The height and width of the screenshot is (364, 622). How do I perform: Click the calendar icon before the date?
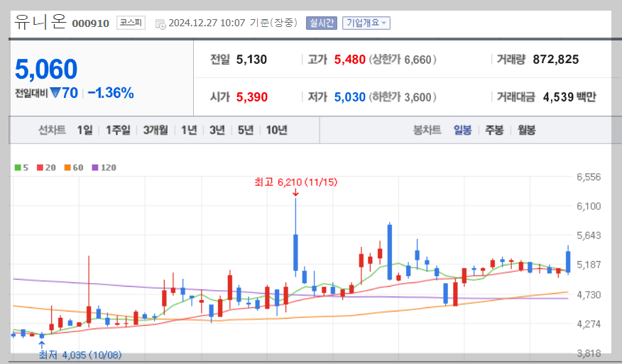click(160, 24)
